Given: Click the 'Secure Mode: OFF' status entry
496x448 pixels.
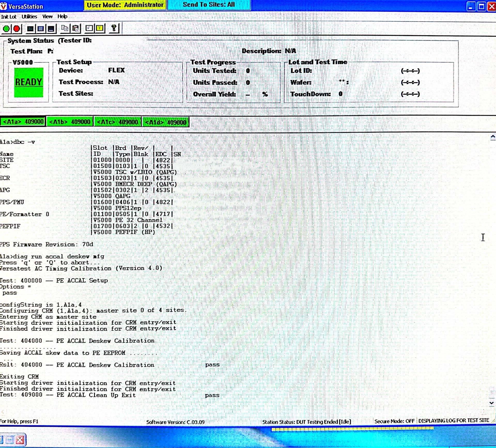Looking at the screenshot, I should [394, 421].
